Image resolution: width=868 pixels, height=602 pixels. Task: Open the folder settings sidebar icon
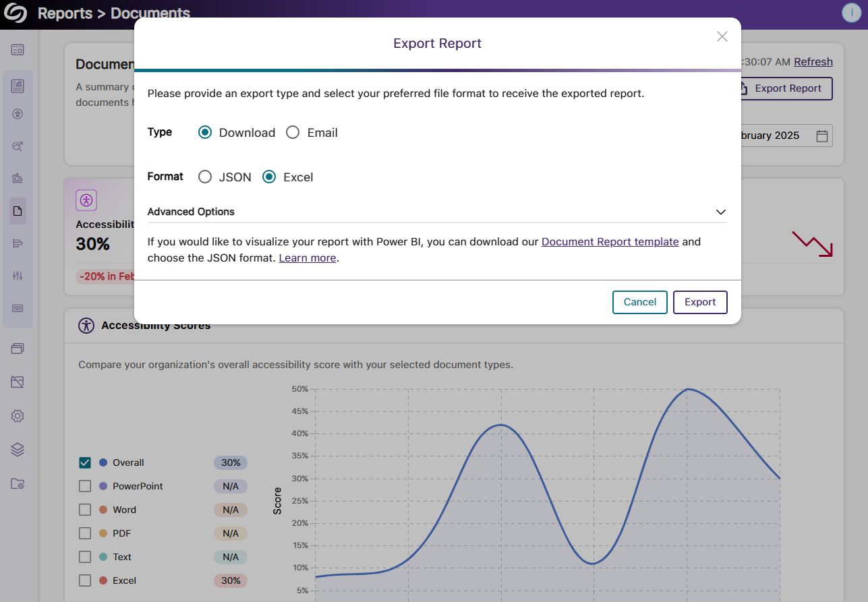(x=18, y=483)
